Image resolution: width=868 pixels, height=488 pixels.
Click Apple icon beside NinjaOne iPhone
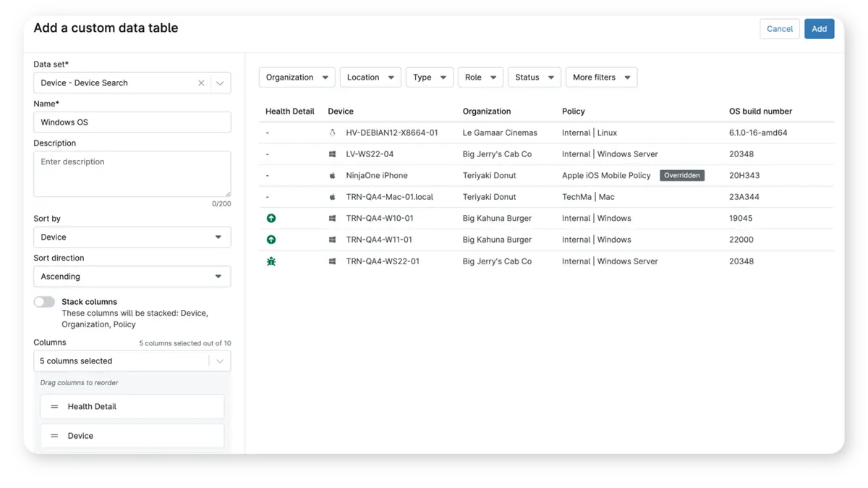[x=333, y=175]
